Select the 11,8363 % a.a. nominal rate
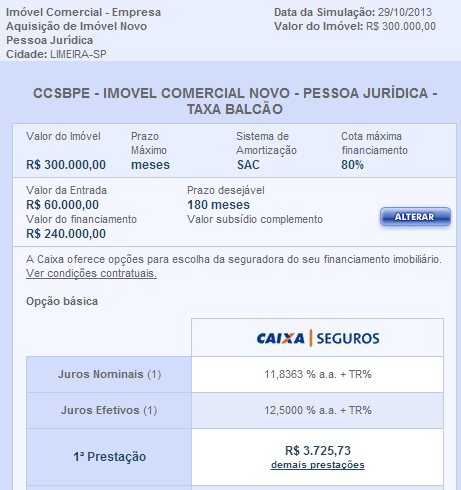Viewport: 461px width, 490px height. pyautogui.click(x=318, y=374)
